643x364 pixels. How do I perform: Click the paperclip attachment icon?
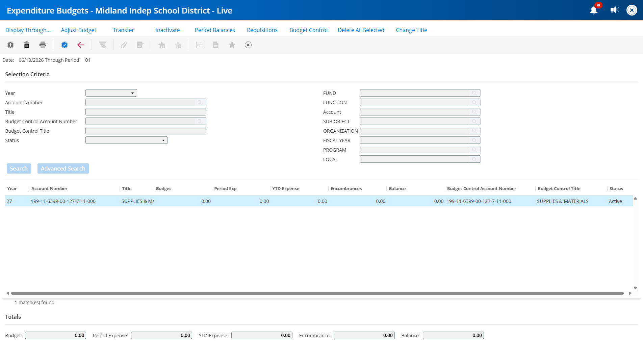[124, 45]
